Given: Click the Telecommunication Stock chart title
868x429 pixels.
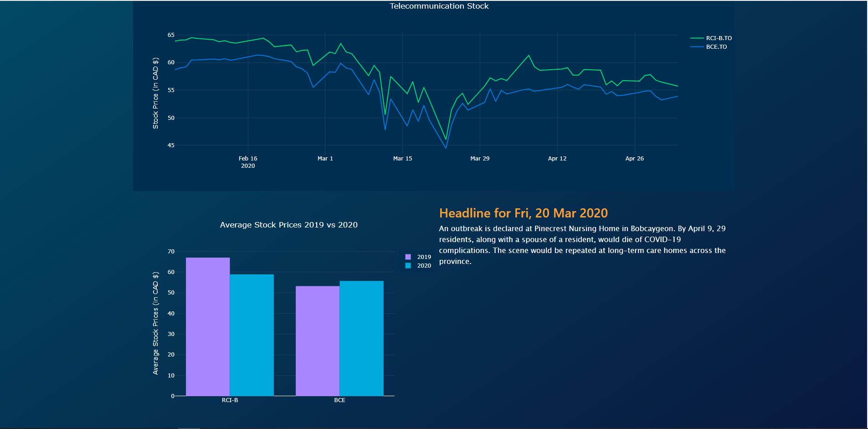Looking at the screenshot, I should pyautogui.click(x=439, y=6).
